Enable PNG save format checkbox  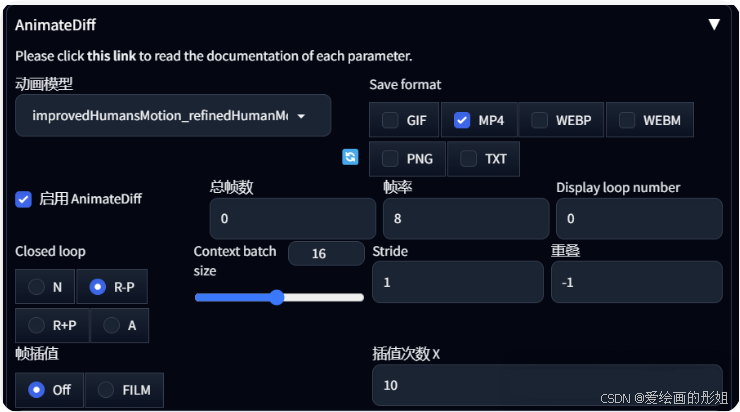[x=390, y=159]
